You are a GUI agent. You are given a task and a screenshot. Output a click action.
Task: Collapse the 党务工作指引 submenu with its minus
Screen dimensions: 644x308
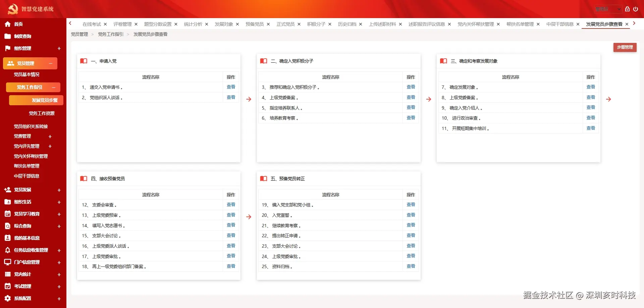point(54,87)
